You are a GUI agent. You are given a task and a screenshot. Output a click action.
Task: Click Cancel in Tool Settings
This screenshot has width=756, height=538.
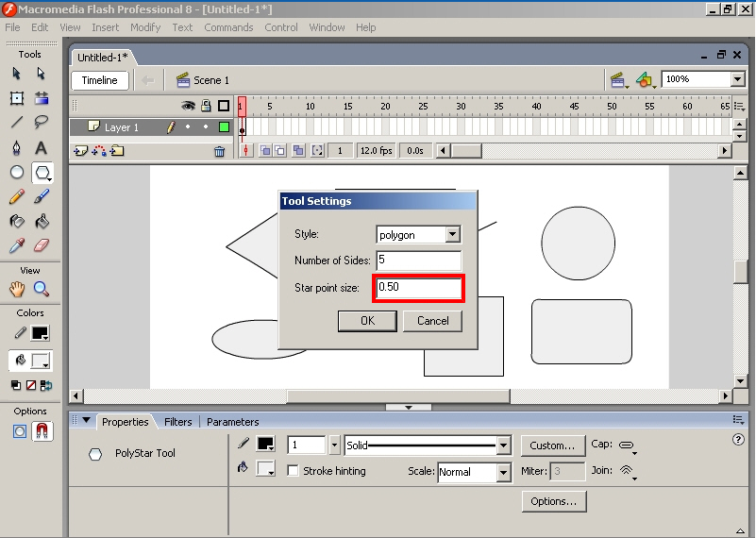click(432, 321)
